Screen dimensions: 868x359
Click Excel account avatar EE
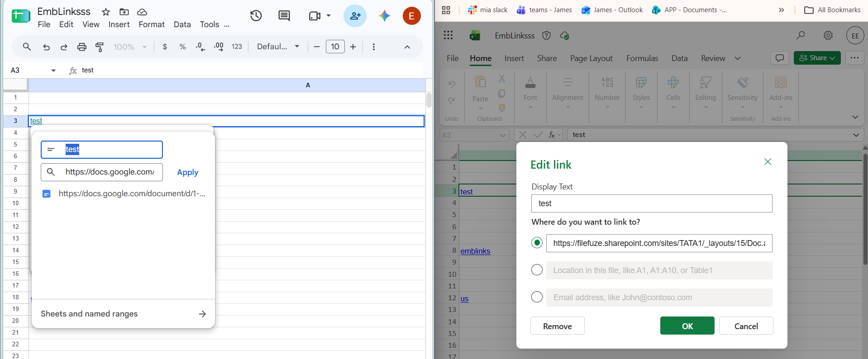(855, 36)
